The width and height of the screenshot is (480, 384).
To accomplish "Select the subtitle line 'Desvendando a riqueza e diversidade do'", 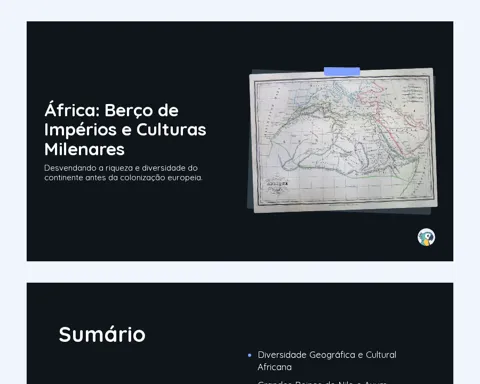I will tap(121, 168).
